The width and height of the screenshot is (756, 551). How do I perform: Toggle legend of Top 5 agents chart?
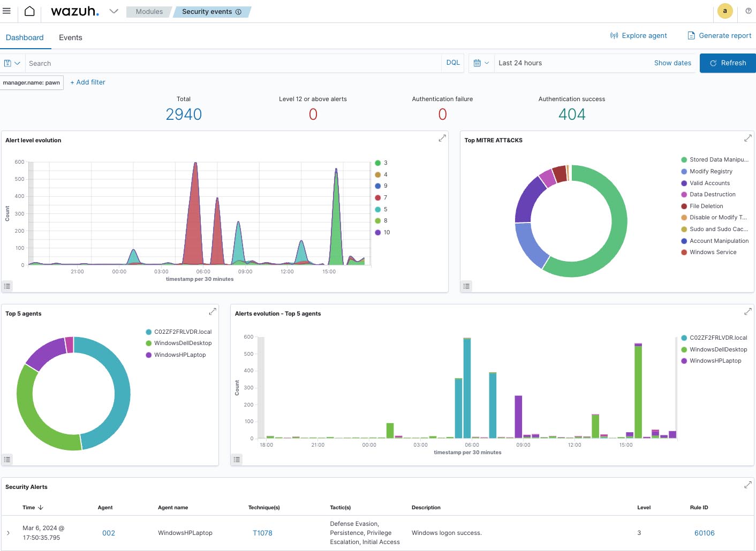[7, 460]
